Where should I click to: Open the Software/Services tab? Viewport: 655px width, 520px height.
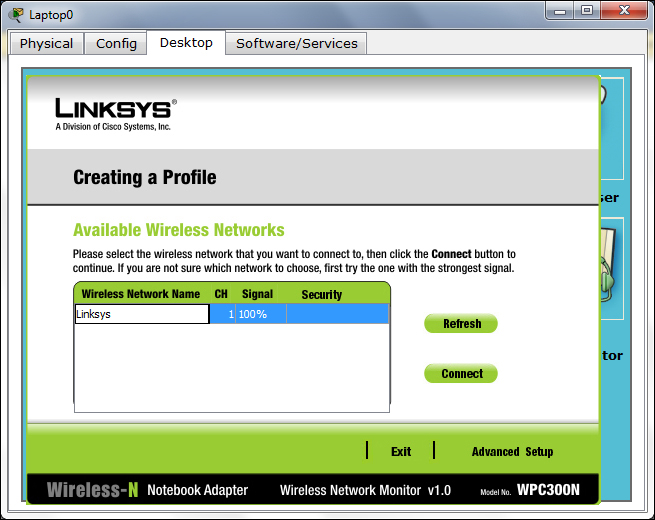tap(297, 43)
